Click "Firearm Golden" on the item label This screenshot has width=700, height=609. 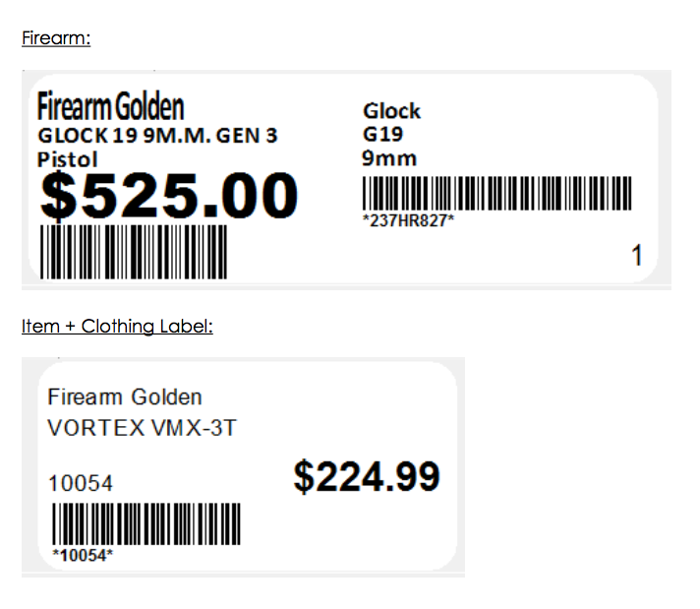pos(125,397)
